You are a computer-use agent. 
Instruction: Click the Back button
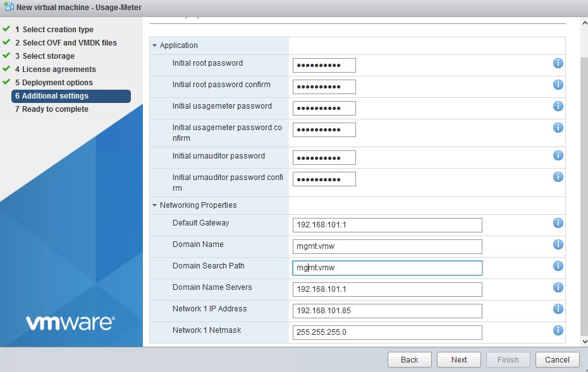click(x=410, y=359)
